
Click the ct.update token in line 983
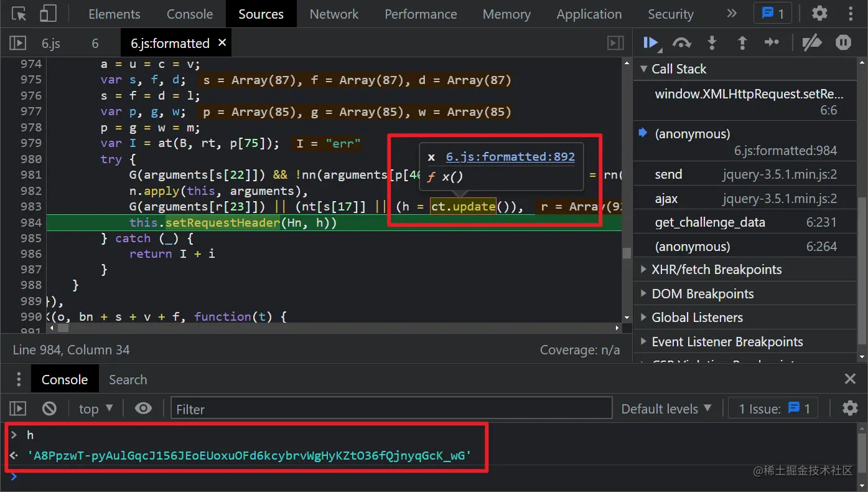(x=463, y=207)
